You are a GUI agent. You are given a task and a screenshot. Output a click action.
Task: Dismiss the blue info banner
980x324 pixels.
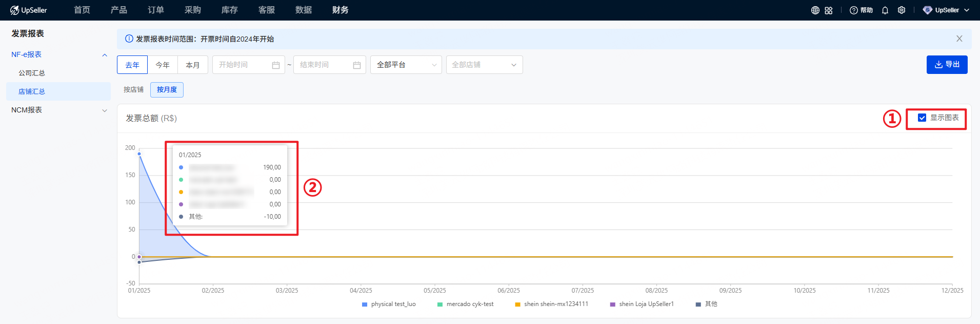click(x=959, y=39)
